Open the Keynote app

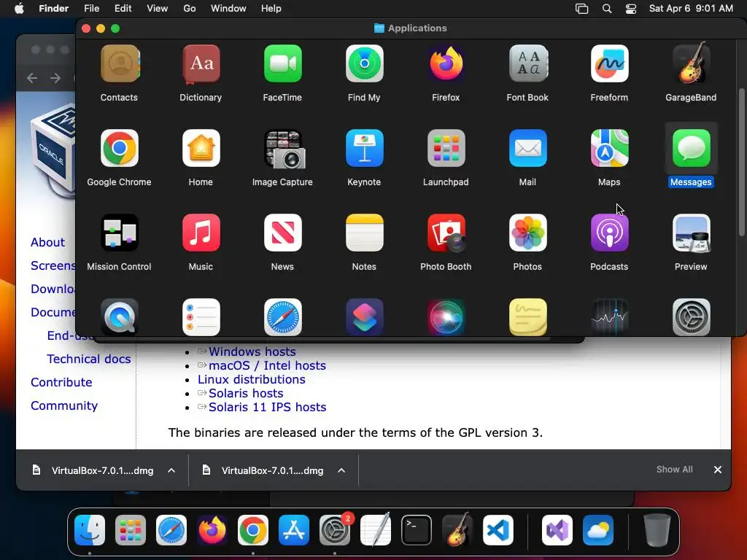point(365,148)
